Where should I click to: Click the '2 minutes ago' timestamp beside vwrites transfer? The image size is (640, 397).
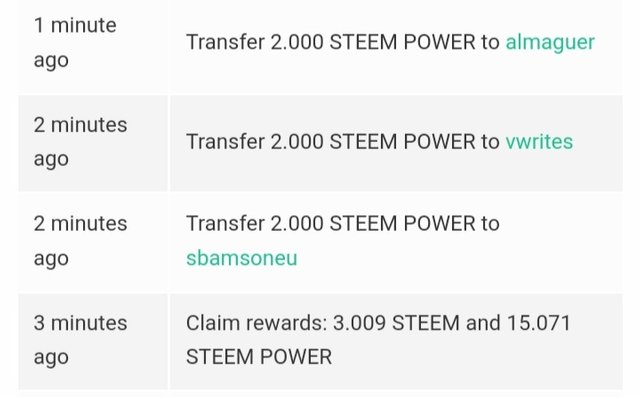point(80,142)
